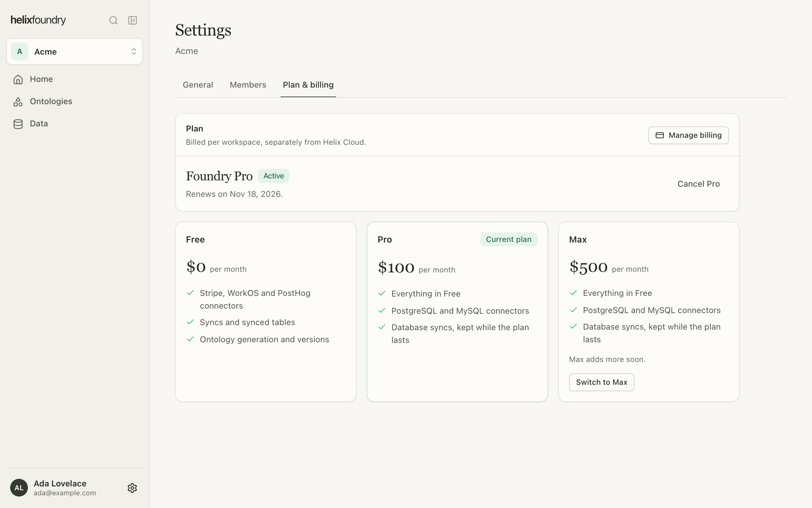Click the Foundry Pro plan heading
The height and width of the screenshot is (508, 812).
(x=219, y=176)
